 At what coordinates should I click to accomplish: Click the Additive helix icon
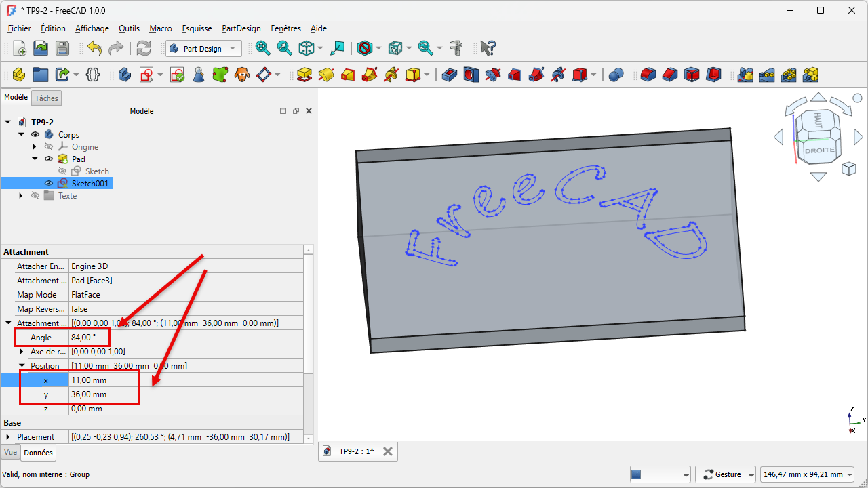pyautogui.click(x=391, y=75)
